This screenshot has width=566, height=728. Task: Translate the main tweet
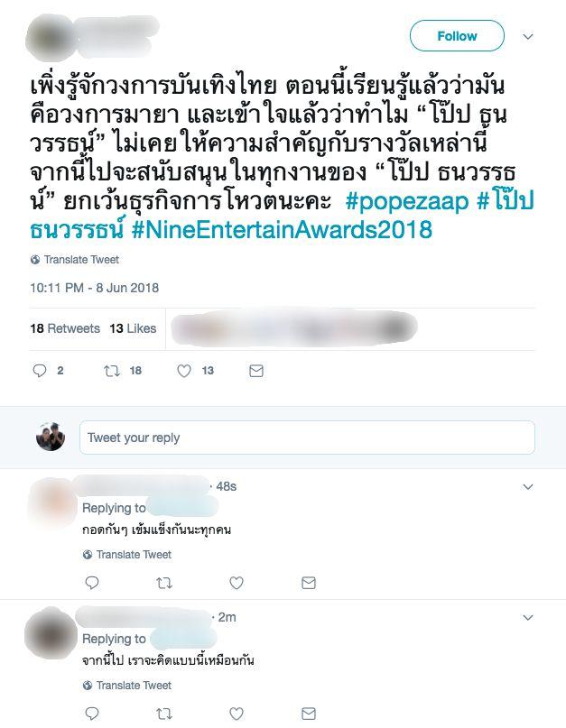(x=81, y=260)
